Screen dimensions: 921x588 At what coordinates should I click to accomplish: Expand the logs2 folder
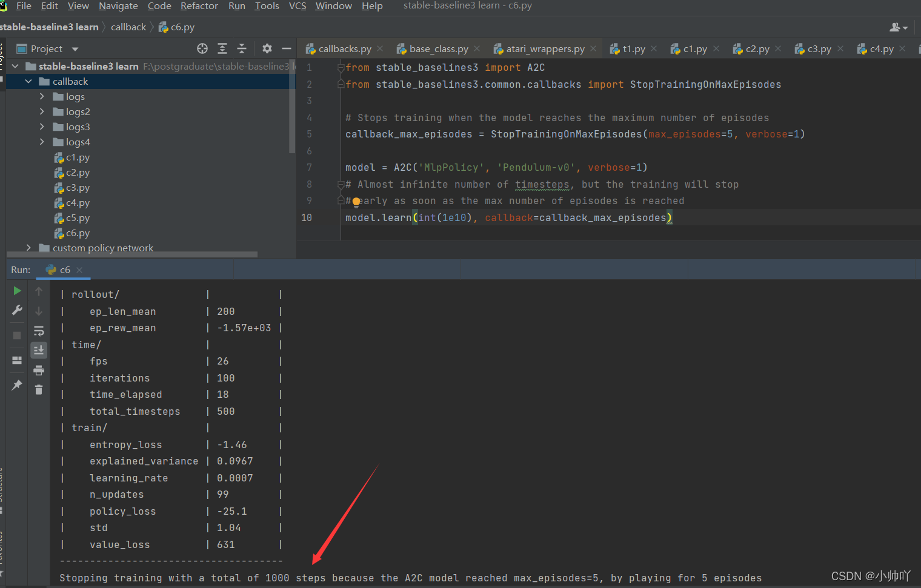coord(41,111)
